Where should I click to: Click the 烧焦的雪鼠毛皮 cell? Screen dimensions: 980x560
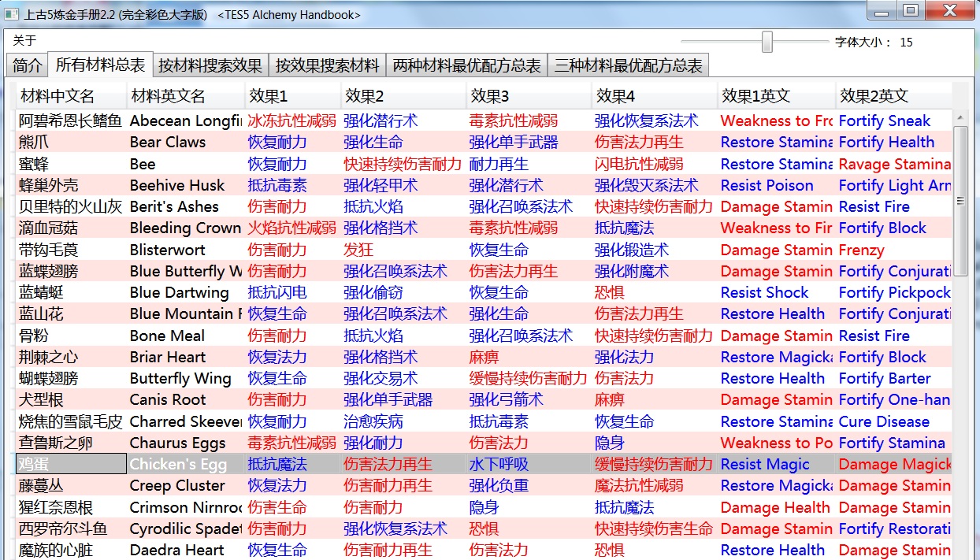pyautogui.click(x=72, y=421)
